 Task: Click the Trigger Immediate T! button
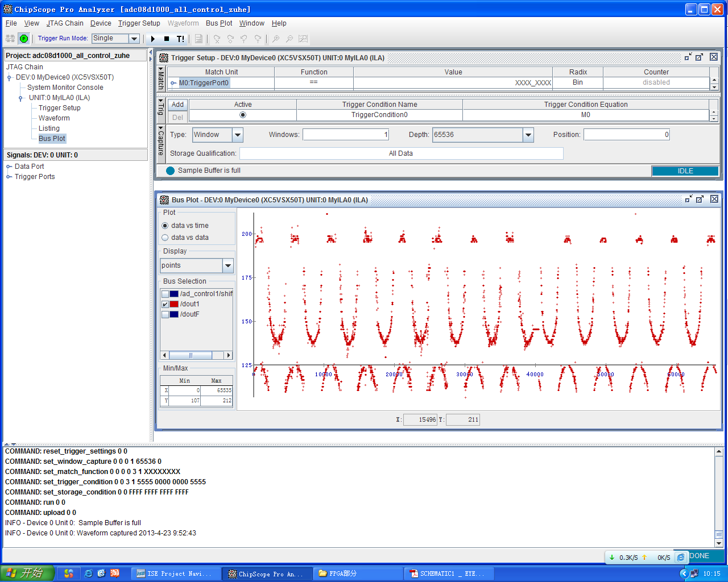[180, 39]
